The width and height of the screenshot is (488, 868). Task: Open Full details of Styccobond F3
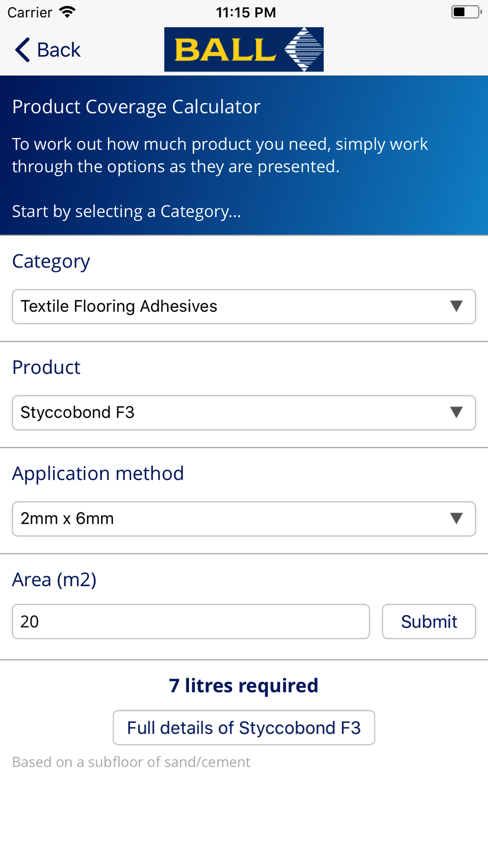pos(244,728)
